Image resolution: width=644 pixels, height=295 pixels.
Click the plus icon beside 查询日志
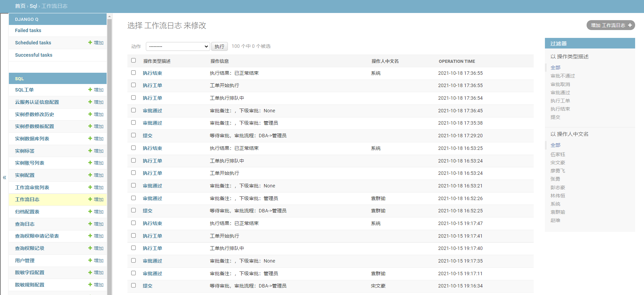90,224
